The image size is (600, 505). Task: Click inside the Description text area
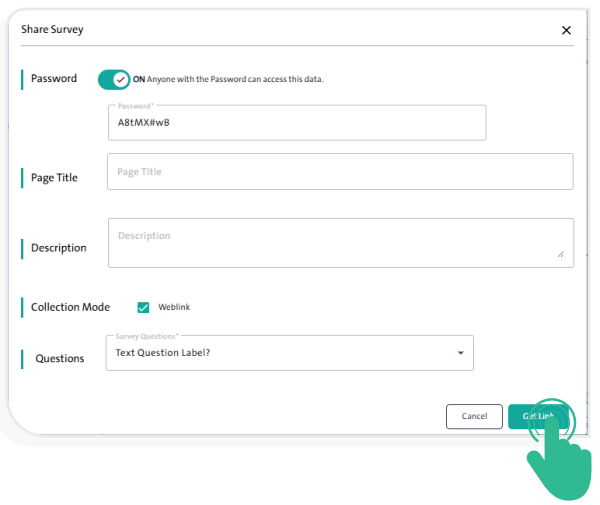point(340,243)
